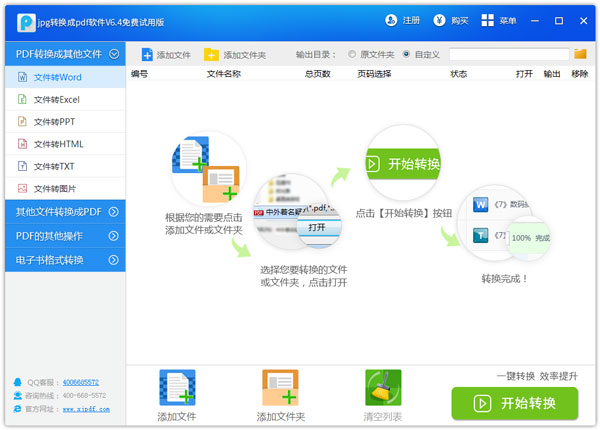This screenshot has width=600, height=430.
Task: Click the 转换完成 tutorial illustration circle
Action: [502, 223]
